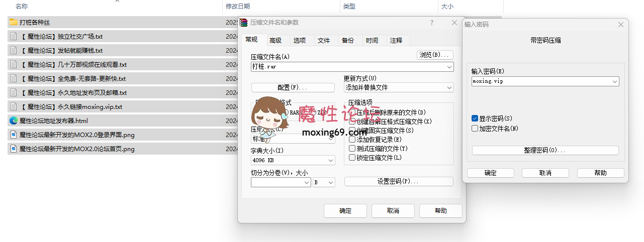The height and width of the screenshot is (242, 644).
Task: Click the 名称 column header in Explorer
Action: 22,7
